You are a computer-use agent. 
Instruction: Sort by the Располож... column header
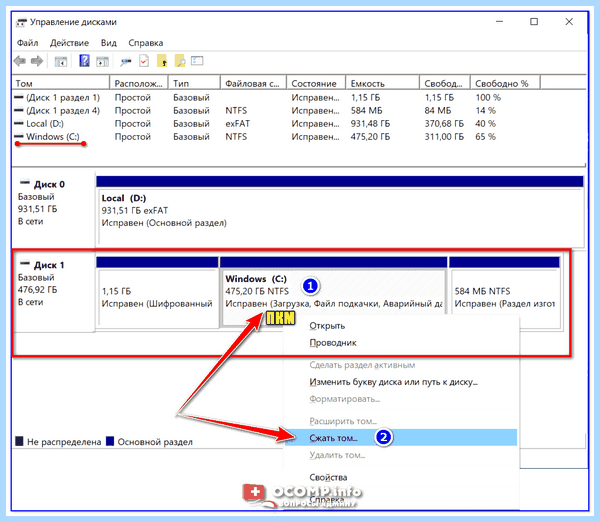[x=139, y=83]
